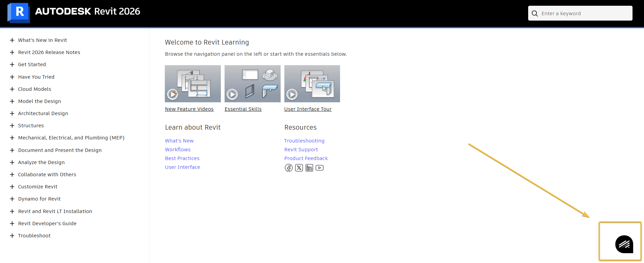Open the User Interface link
This screenshot has height=263, width=644.
pyautogui.click(x=182, y=167)
